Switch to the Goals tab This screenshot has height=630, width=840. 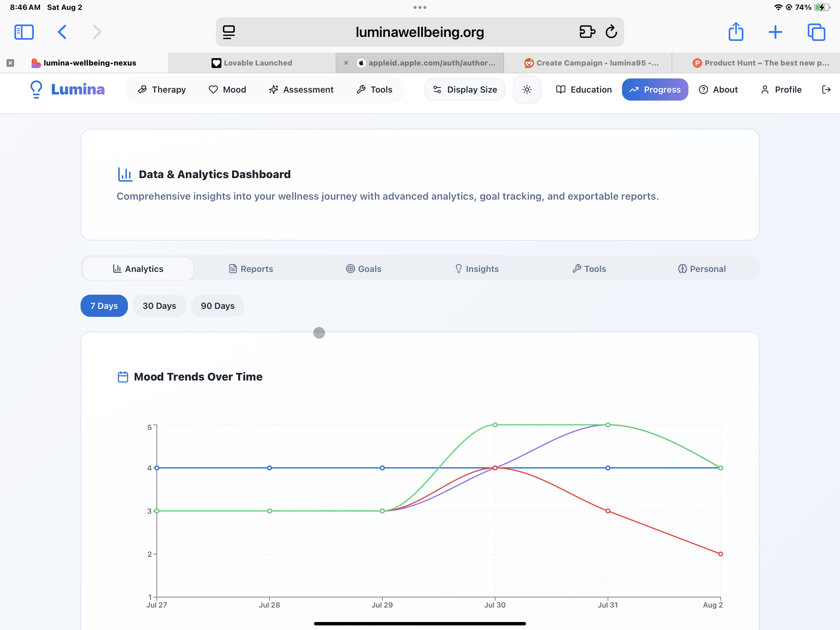(363, 269)
